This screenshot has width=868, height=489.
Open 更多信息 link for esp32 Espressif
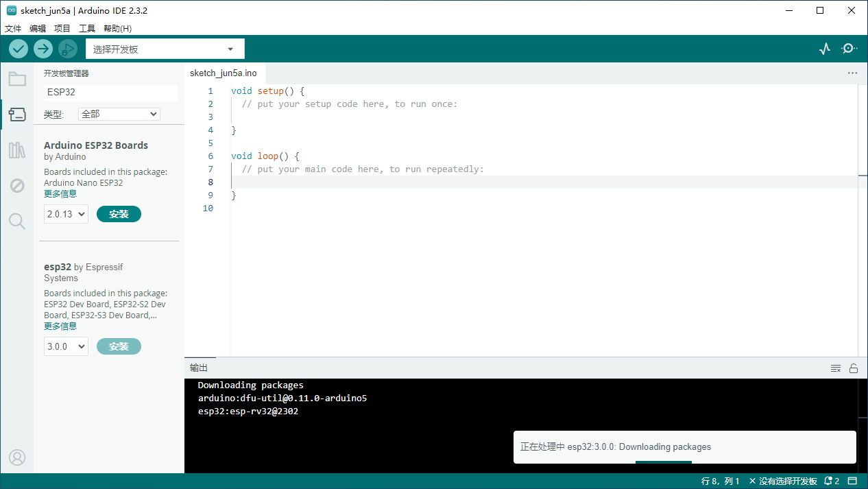pyautogui.click(x=60, y=326)
